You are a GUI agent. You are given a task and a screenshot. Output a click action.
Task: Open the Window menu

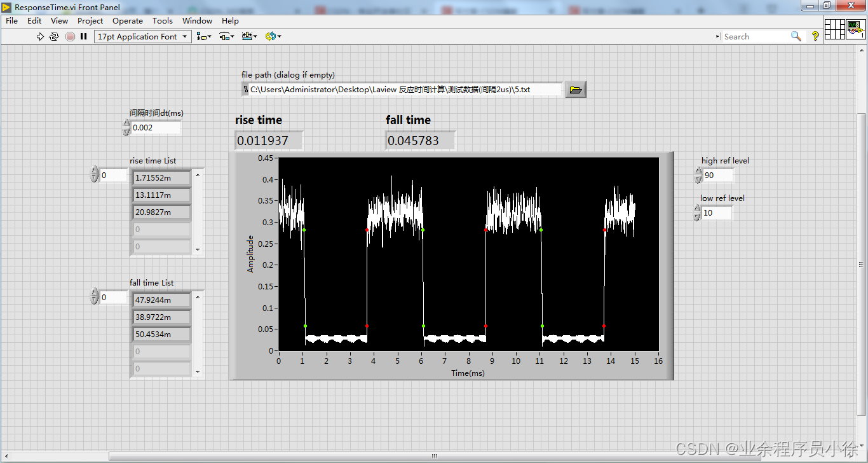[197, 20]
